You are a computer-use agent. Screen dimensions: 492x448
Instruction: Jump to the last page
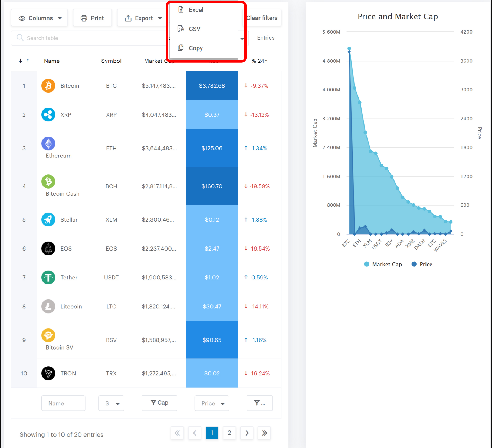click(264, 433)
